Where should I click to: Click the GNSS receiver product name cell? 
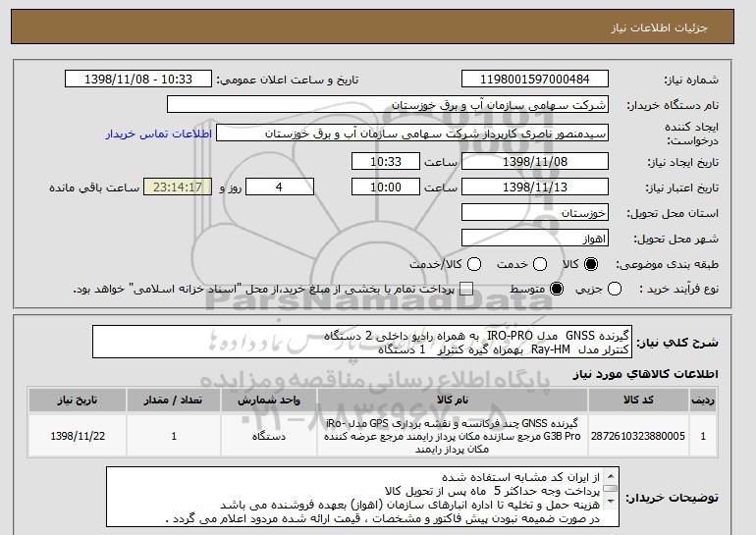coord(453,436)
